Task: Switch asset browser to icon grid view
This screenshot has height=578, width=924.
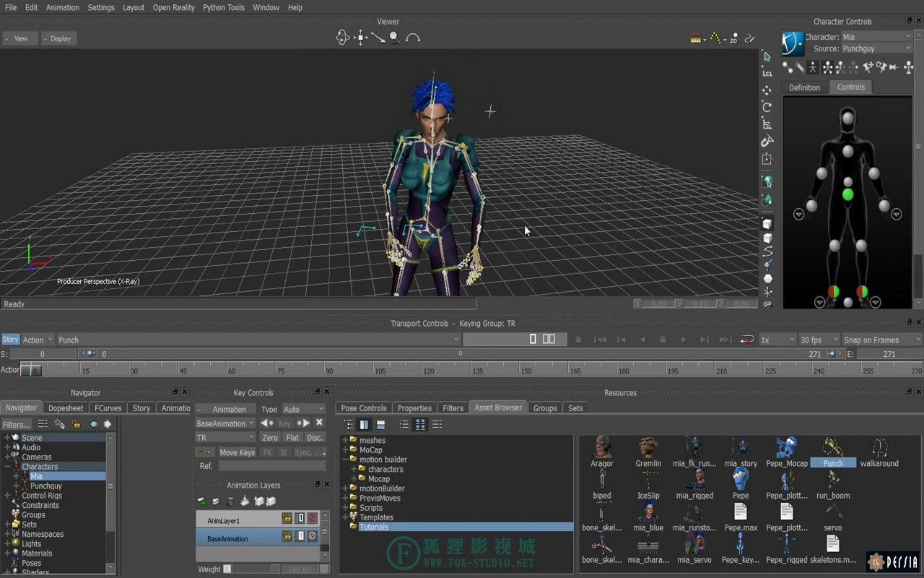Action: coord(420,425)
